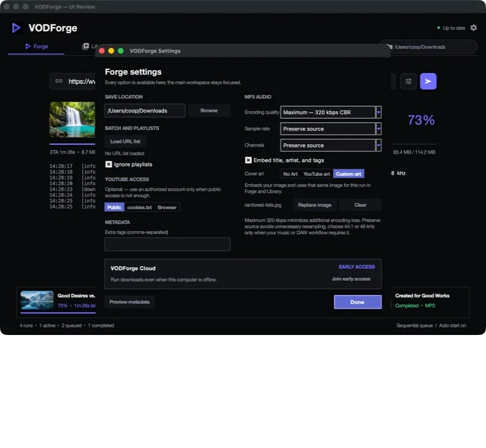This screenshot has width=486, height=448.
Task: Open the Encoding quality dropdown
Action: click(331, 112)
